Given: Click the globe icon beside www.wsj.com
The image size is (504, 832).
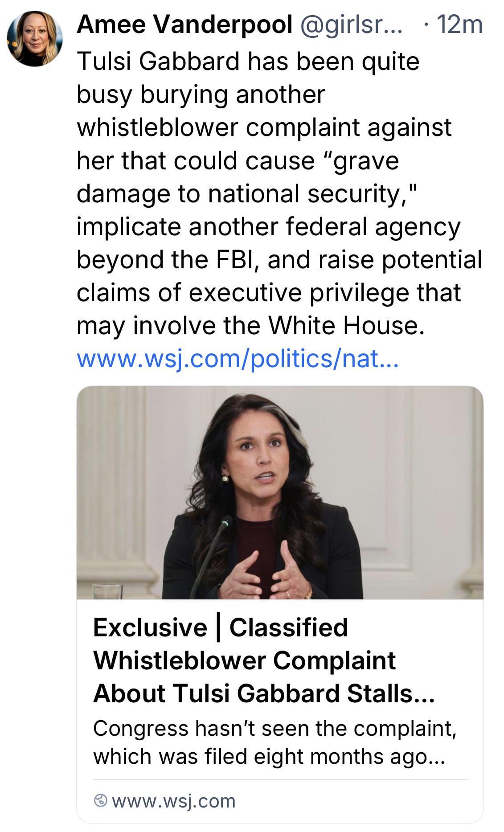Looking at the screenshot, I should pos(101,801).
